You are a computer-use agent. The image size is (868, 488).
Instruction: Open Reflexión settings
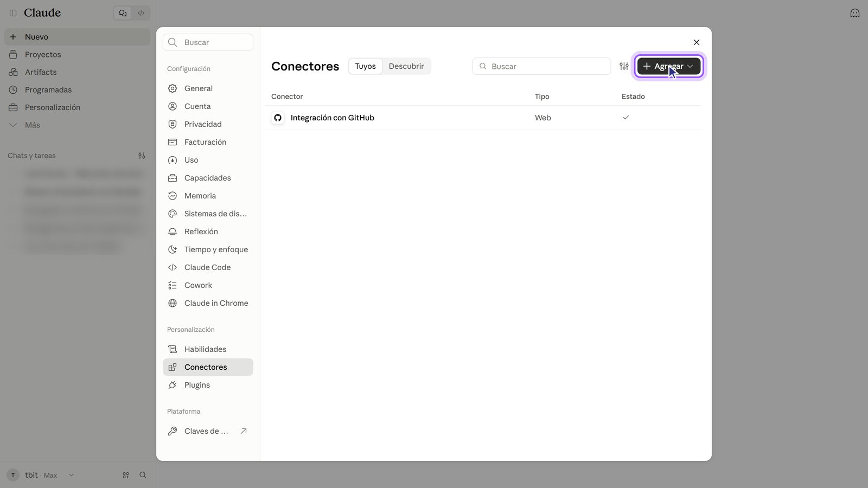click(208, 232)
